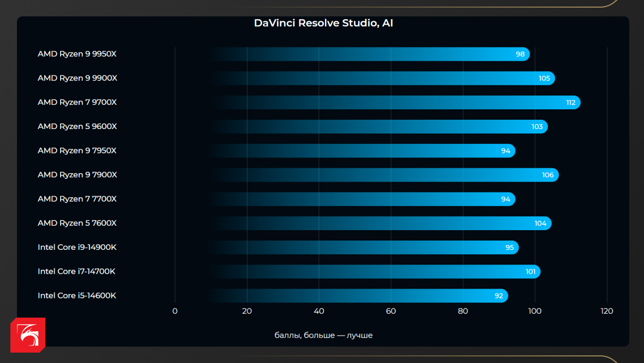Image resolution: width=644 pixels, height=363 pixels.
Task: Click the bar value 98
Action: click(520, 54)
